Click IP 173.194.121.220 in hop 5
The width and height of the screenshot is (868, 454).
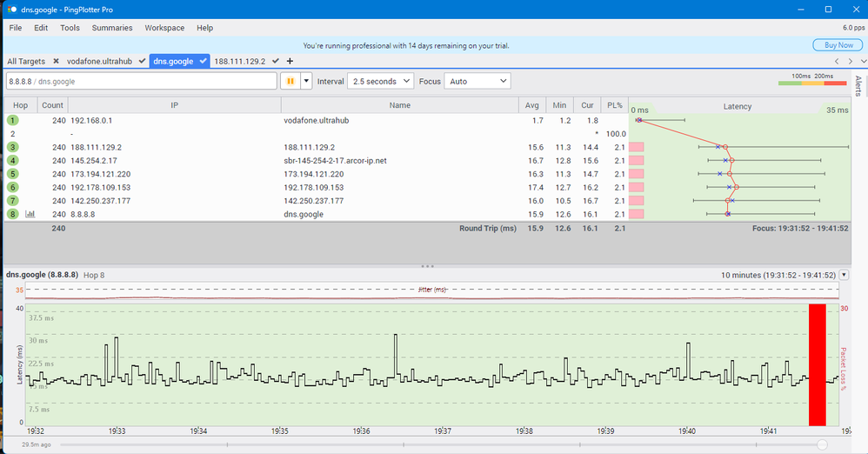pyautogui.click(x=100, y=174)
